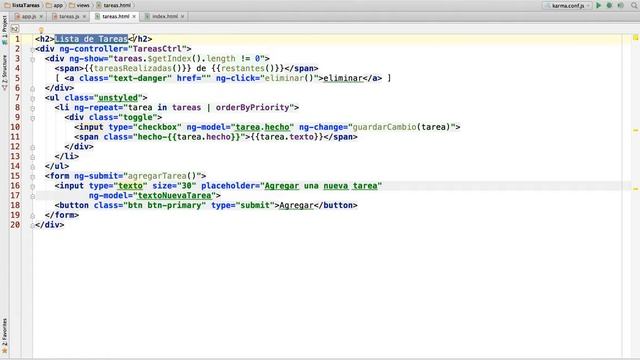This screenshot has height=360, width=640.
Task: Click the Agregar button text on line 18
Action: tap(296, 205)
